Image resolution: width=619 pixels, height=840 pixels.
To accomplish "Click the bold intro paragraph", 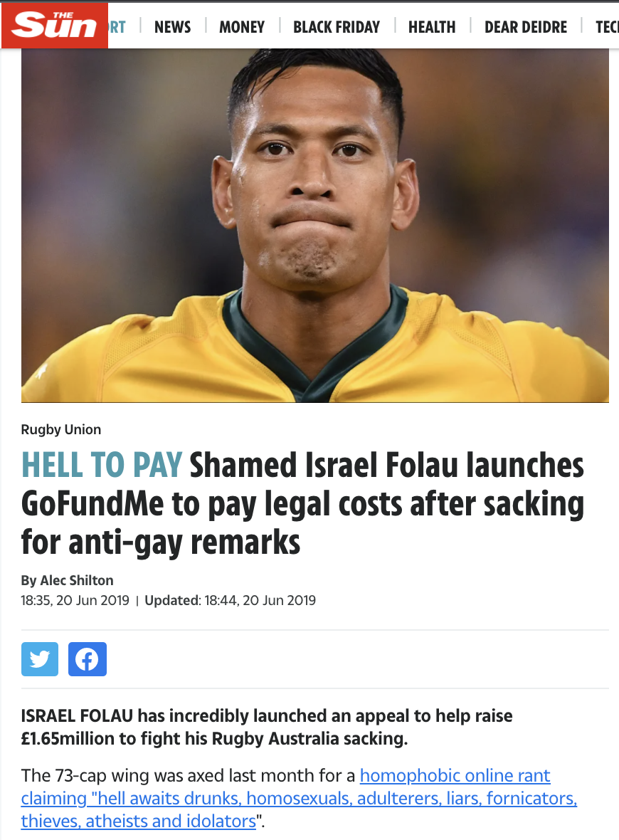I will [267, 727].
